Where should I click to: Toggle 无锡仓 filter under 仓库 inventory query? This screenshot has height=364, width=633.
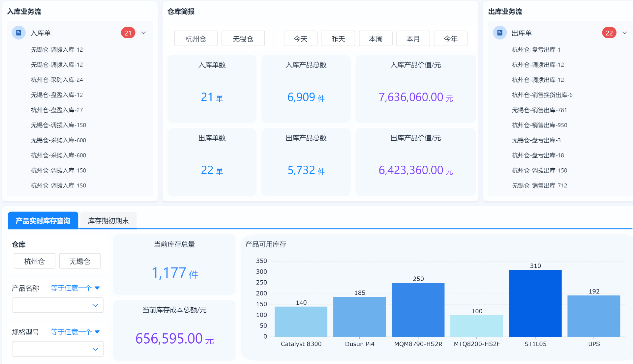80,261
